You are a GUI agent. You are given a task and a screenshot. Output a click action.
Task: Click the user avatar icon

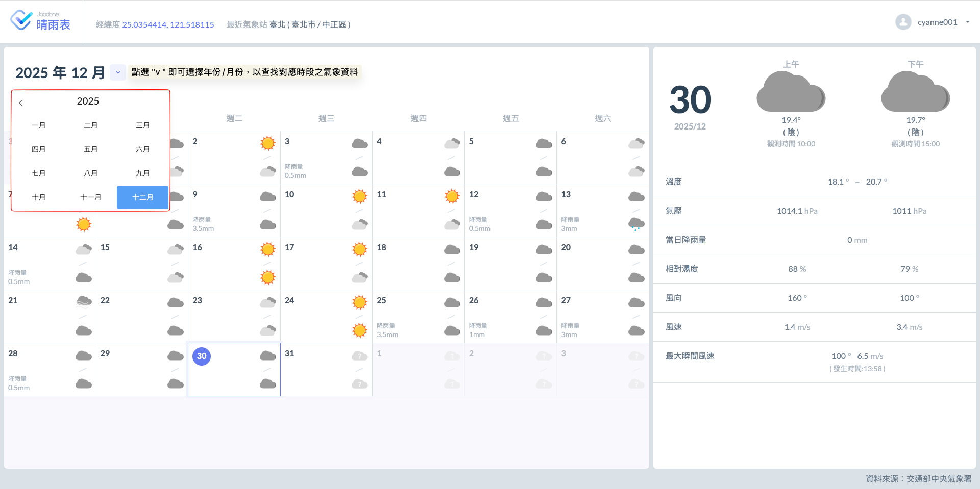pyautogui.click(x=903, y=22)
